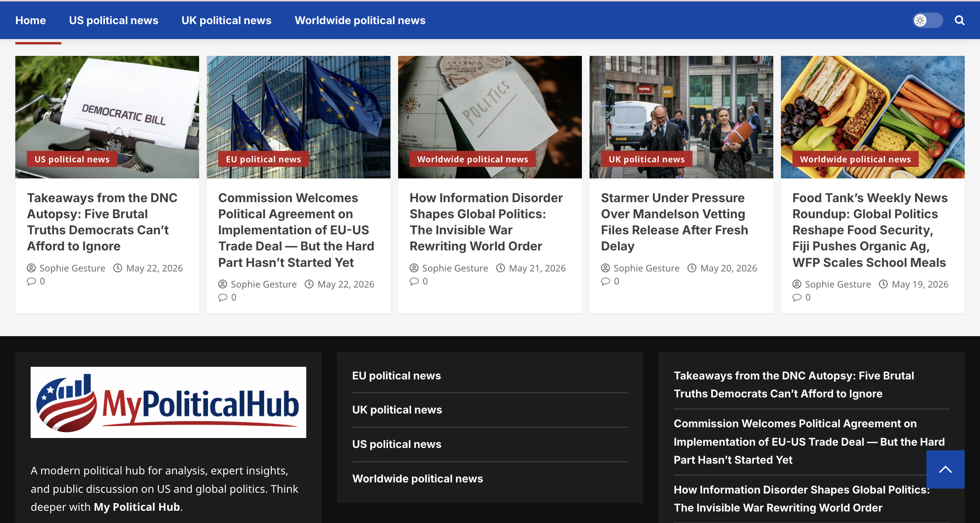The image size is (980, 523).
Task: Click comment bubble on Commission Welcomes card
Action: click(x=223, y=297)
